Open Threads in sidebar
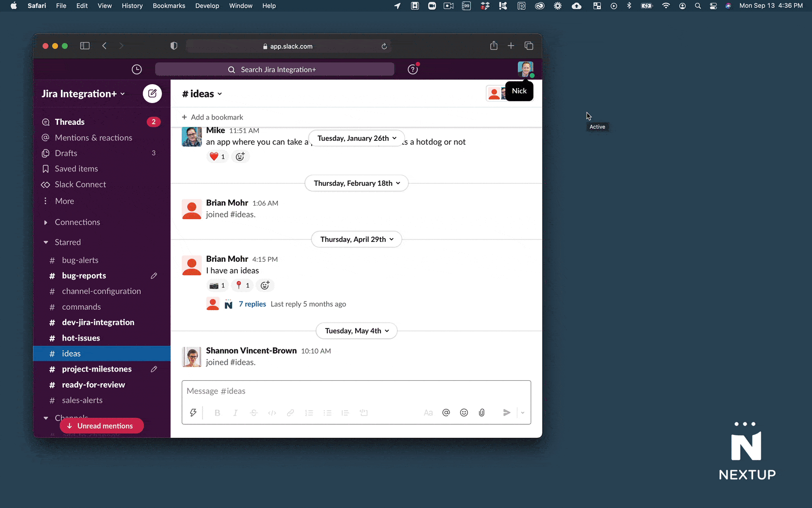812x508 pixels. [101, 122]
